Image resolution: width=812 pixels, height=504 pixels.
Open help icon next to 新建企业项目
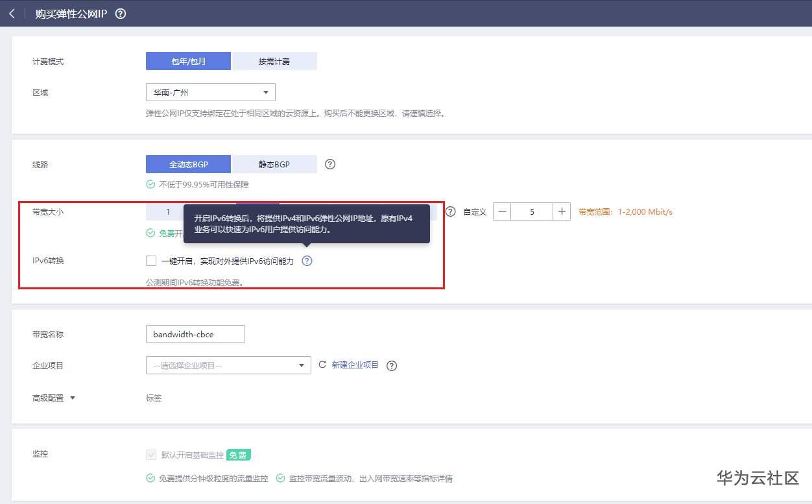tap(392, 366)
